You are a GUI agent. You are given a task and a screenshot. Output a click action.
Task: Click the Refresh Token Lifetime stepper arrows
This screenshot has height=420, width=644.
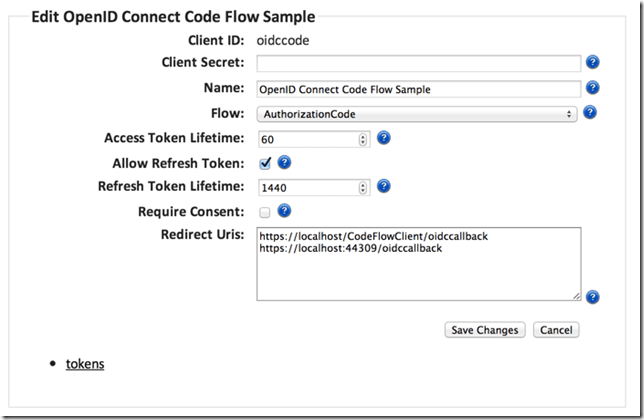[363, 188]
